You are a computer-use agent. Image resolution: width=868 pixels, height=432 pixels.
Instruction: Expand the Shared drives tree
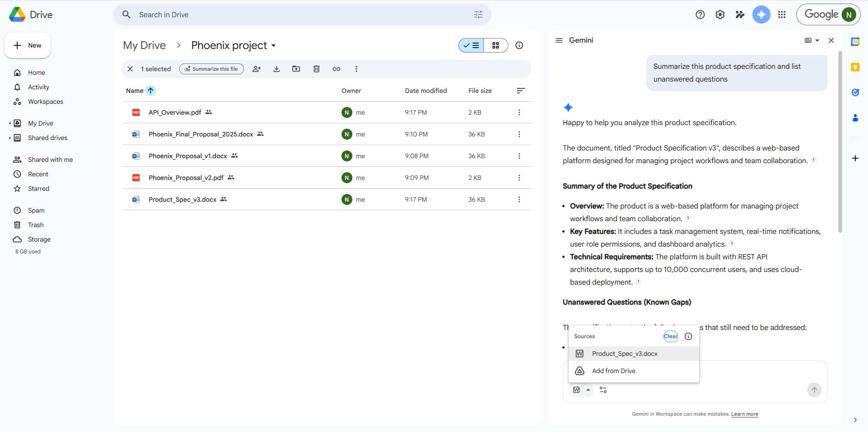[10, 138]
